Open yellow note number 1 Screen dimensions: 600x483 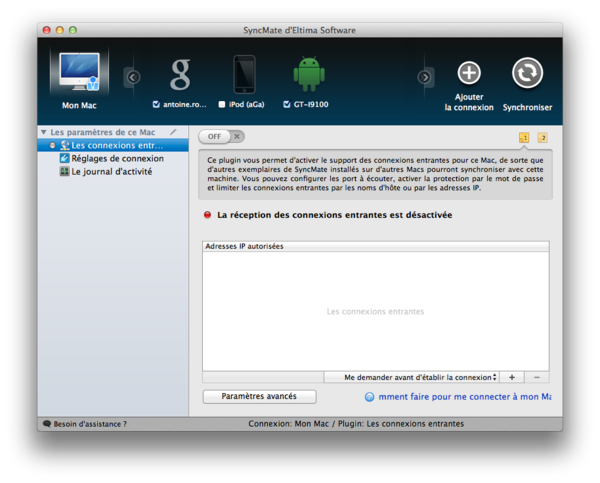coord(524,137)
